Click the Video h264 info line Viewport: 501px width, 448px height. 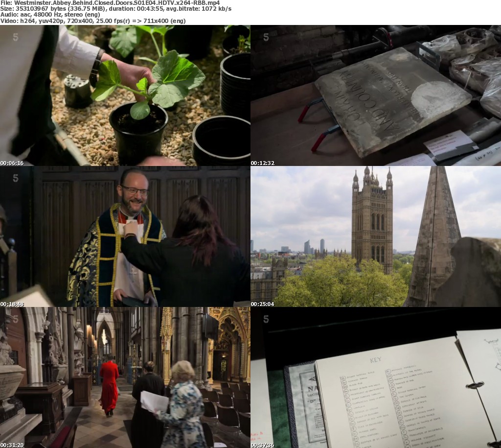pos(93,21)
